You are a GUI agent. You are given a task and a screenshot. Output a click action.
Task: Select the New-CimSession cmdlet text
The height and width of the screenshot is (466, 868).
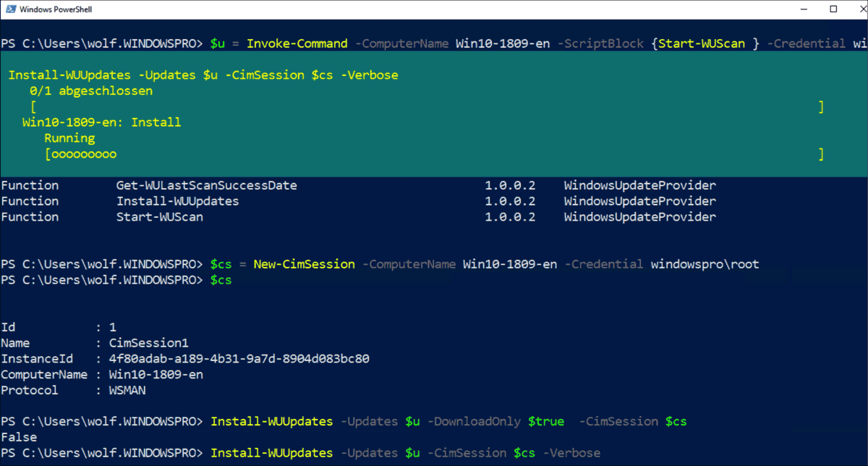pyautogui.click(x=304, y=264)
